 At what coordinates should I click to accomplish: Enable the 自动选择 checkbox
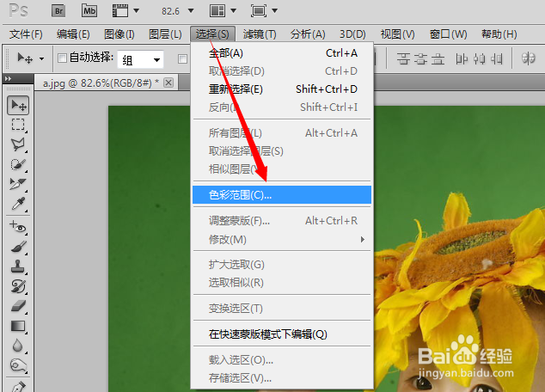62,58
